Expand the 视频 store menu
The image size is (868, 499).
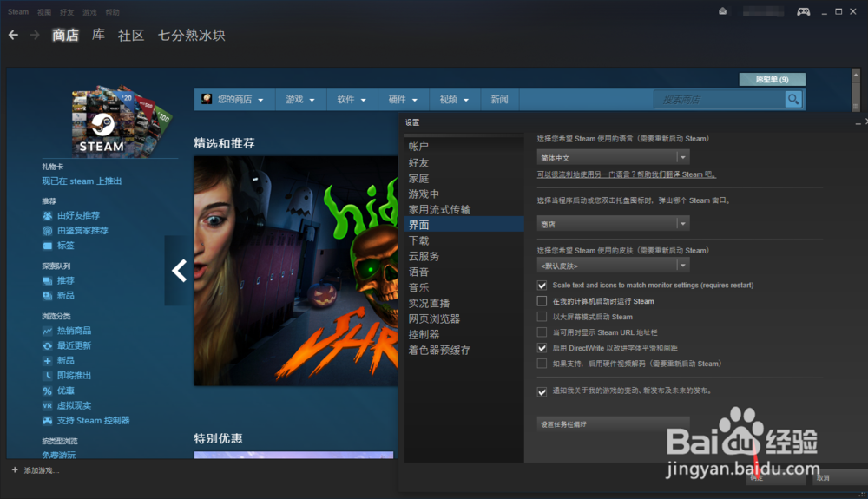click(x=454, y=100)
